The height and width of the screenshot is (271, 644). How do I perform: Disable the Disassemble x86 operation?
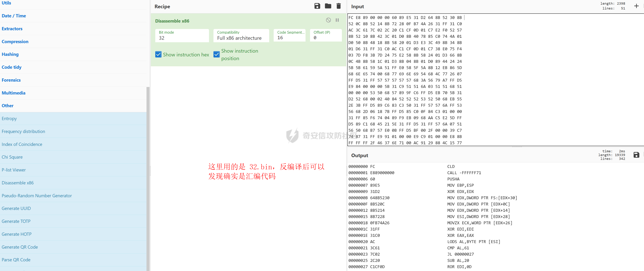pyautogui.click(x=328, y=20)
